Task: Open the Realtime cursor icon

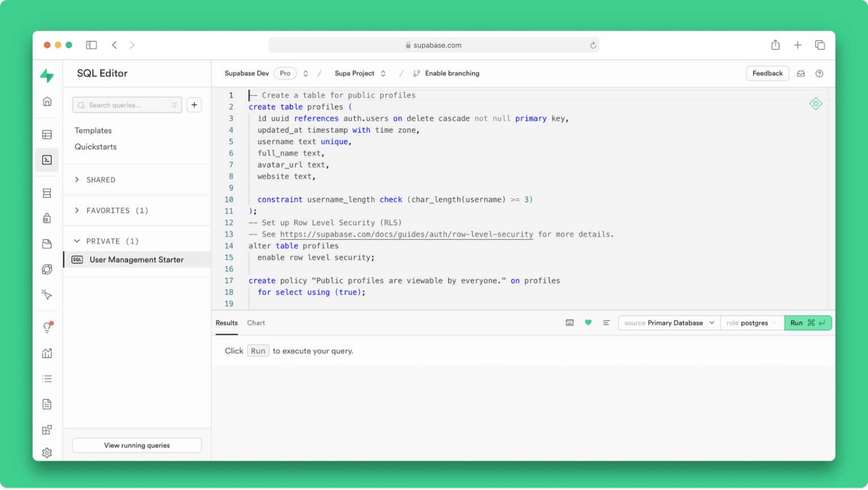Action: point(47,294)
